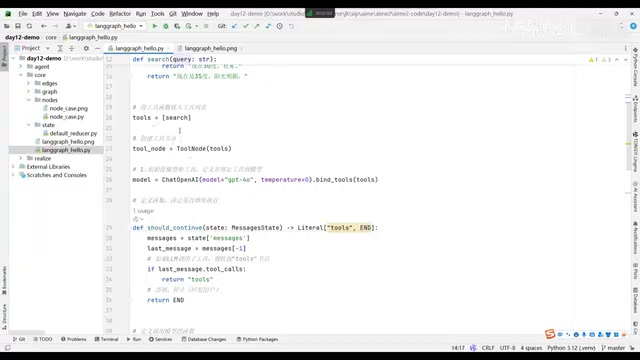This screenshot has height=360, width=640.
Task: Expand Scratches and Consoles node
Action: (13, 175)
